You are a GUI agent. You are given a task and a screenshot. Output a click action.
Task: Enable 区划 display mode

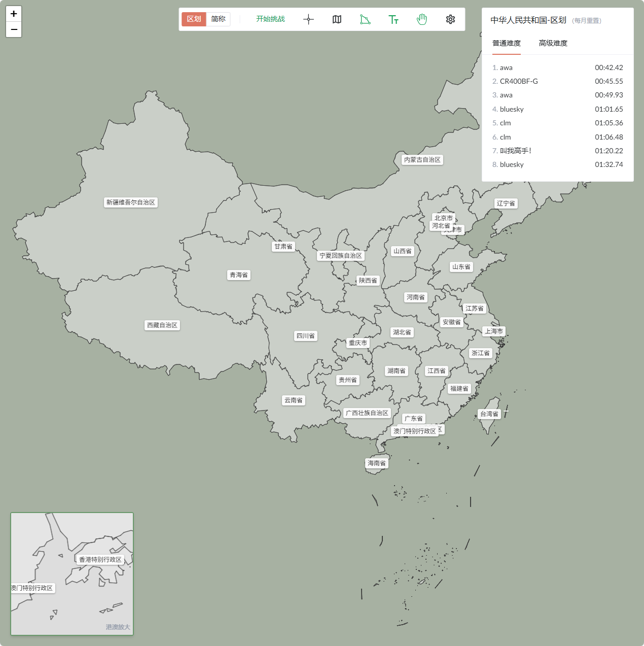[x=194, y=19]
